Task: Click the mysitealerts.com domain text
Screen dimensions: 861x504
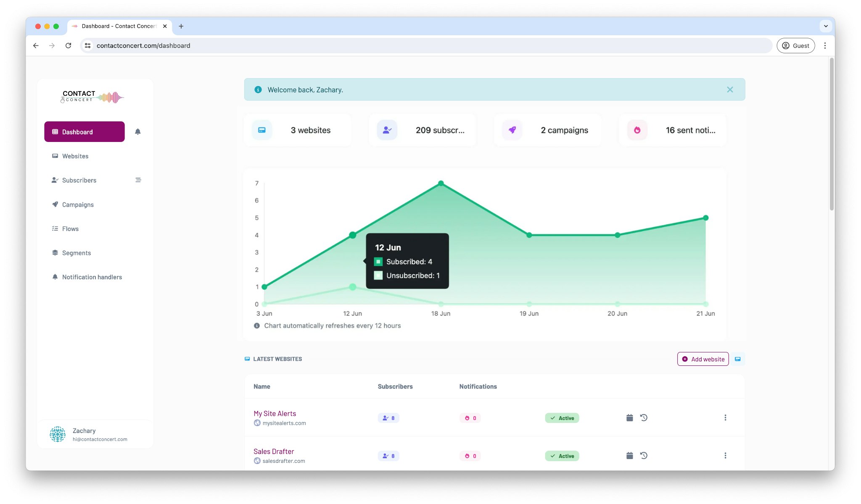Action: tap(284, 423)
